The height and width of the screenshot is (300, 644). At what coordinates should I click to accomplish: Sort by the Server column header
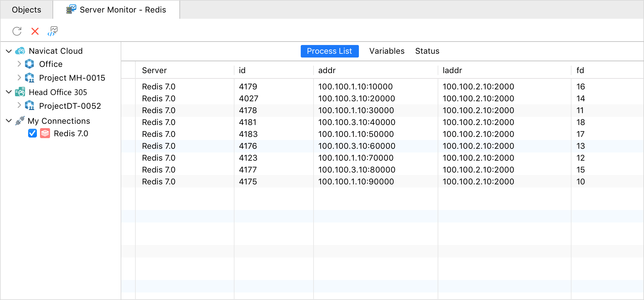coord(185,70)
